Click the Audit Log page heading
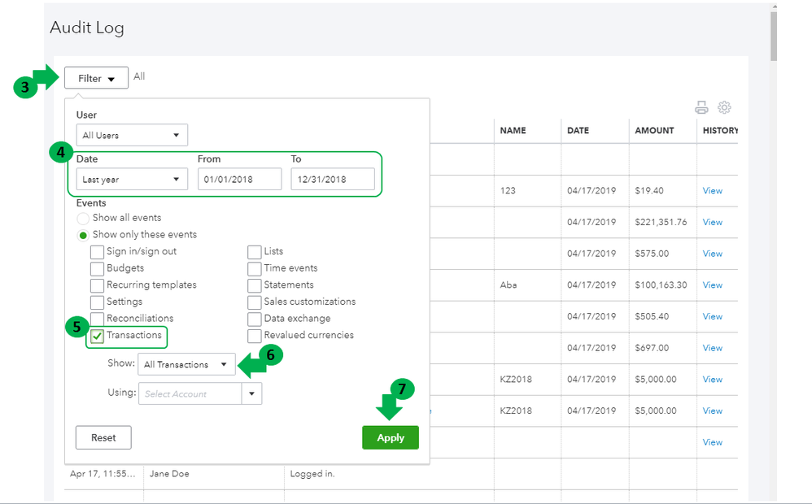This screenshot has width=812, height=504. coord(87,28)
